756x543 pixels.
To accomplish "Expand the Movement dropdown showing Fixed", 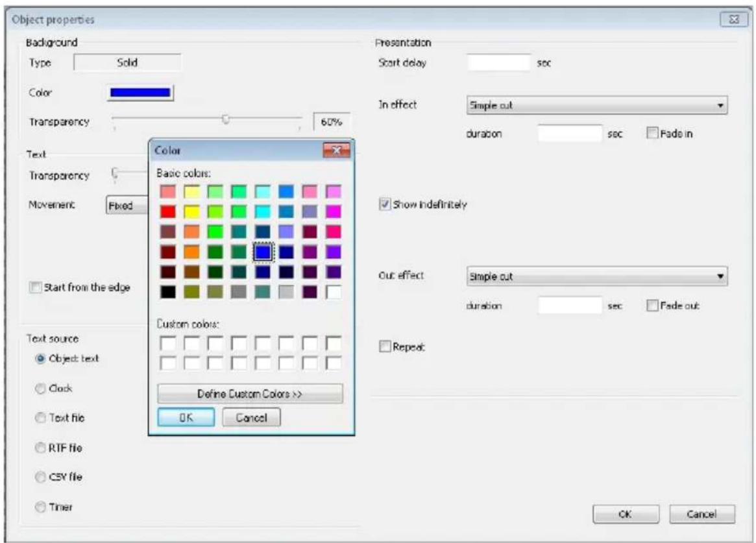I will [127, 206].
